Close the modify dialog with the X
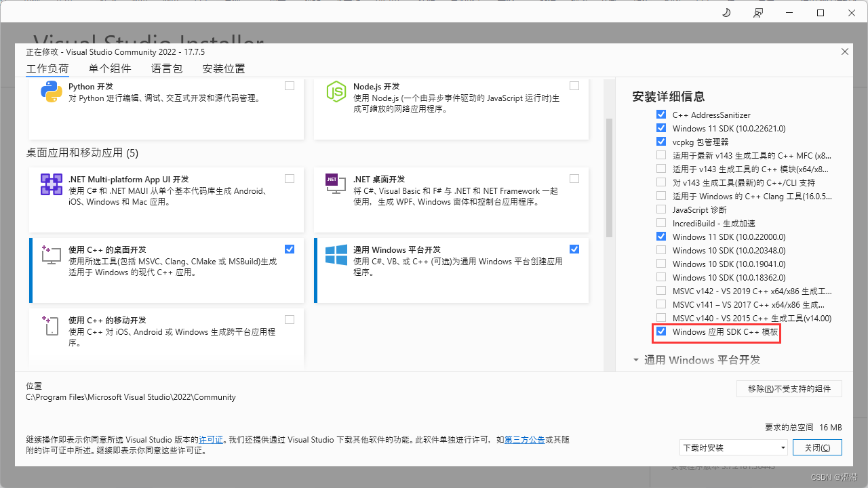Screen dimensions: 868x488 pos(844,52)
